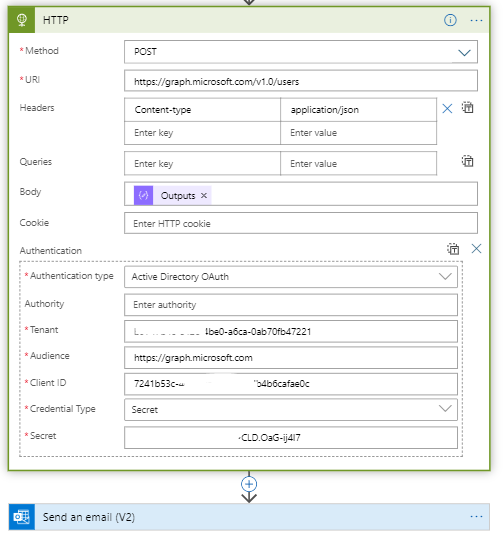
Task: Remove the Authentication section with X
Action: [x=476, y=249]
